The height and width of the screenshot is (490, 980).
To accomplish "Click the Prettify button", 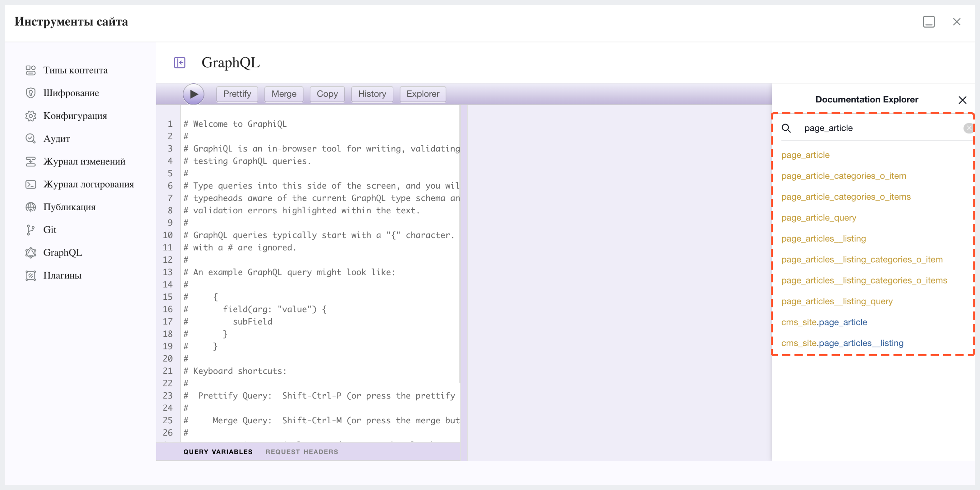I will tap(237, 94).
